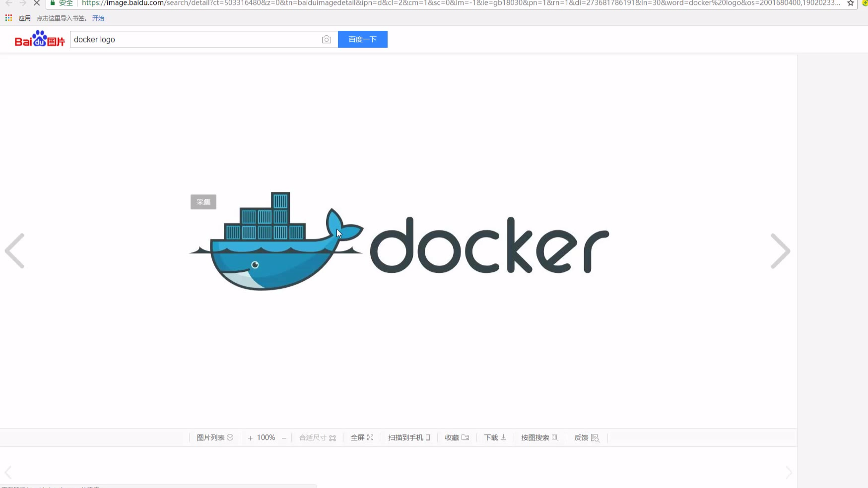868x488 pixels.
Task: Click the 开始 bookmark import link
Action: point(98,18)
